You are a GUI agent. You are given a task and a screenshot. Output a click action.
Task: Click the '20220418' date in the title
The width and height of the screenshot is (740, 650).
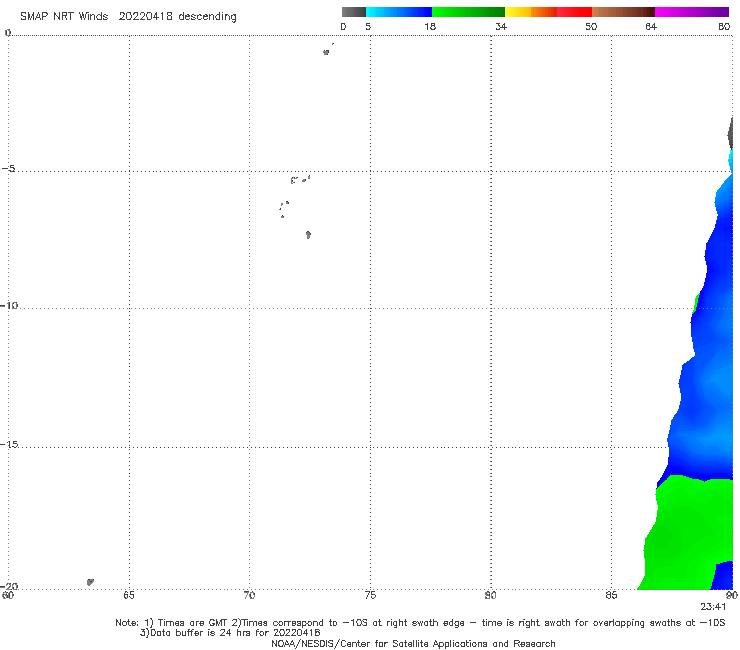(x=145, y=17)
